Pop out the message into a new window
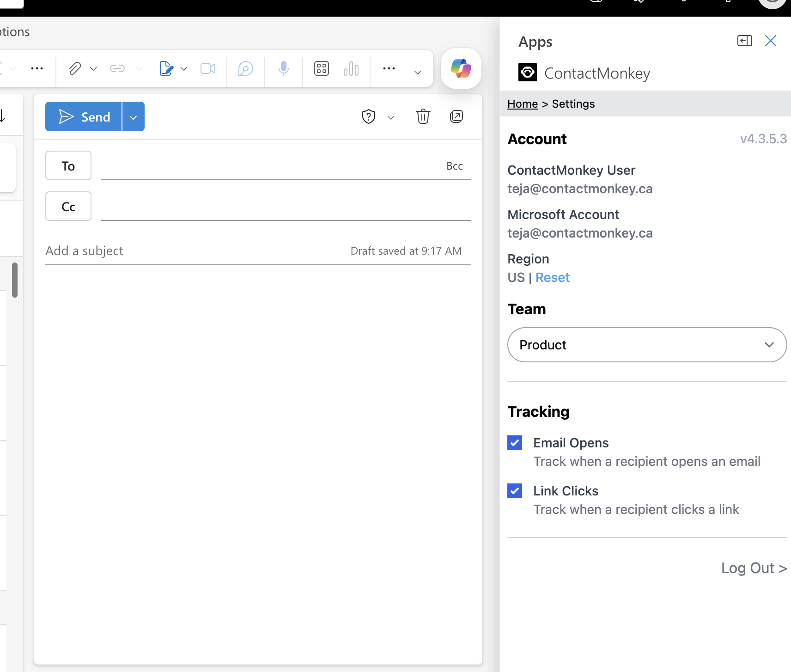 coord(456,116)
